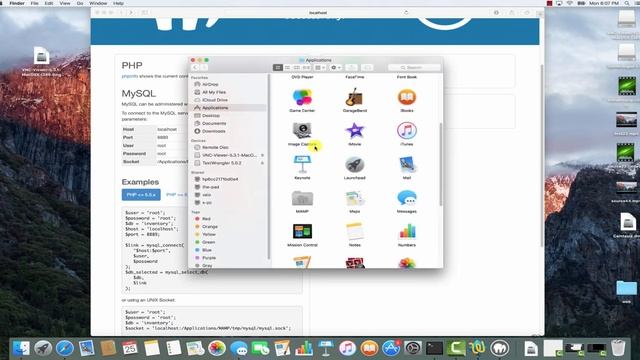Open the Go menu
The width and height of the screenshot is (640, 360).
point(80,3)
